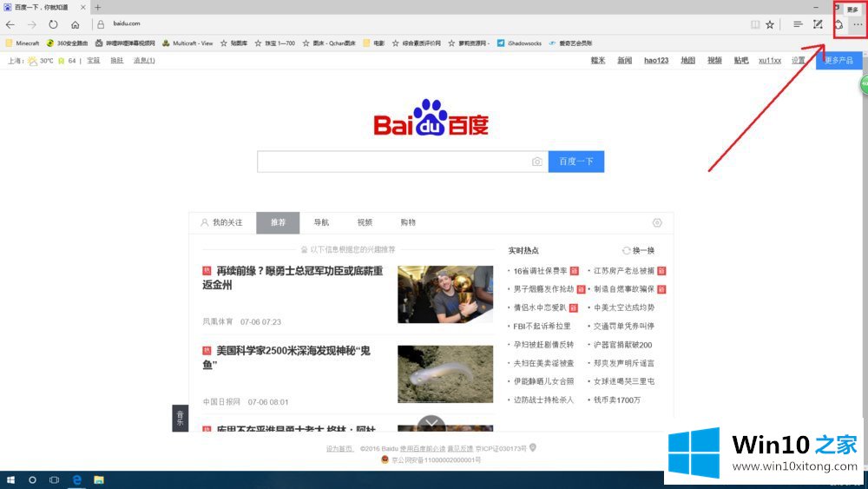Open a new tab with plus button
The image size is (868, 489).
(97, 7)
